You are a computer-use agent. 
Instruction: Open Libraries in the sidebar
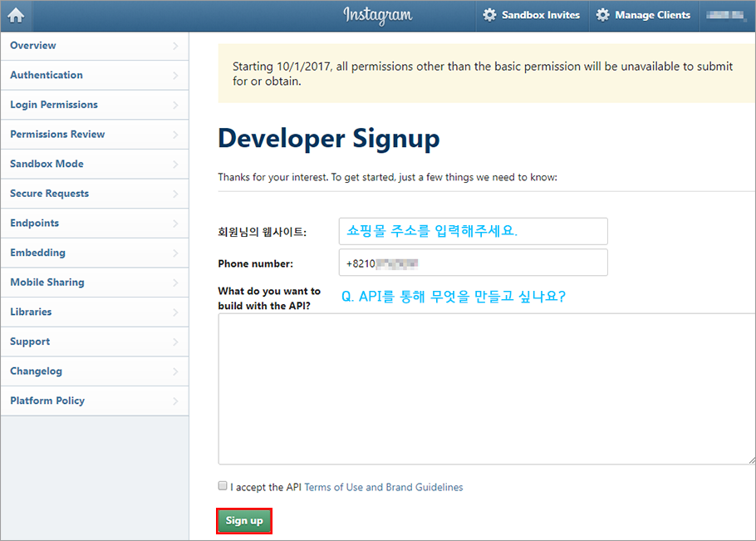[x=95, y=312]
